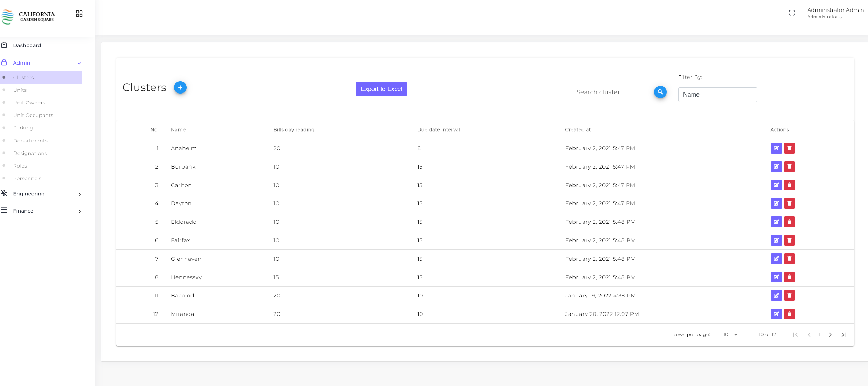
Task: Go to the next page arrow
Action: [x=830, y=335]
